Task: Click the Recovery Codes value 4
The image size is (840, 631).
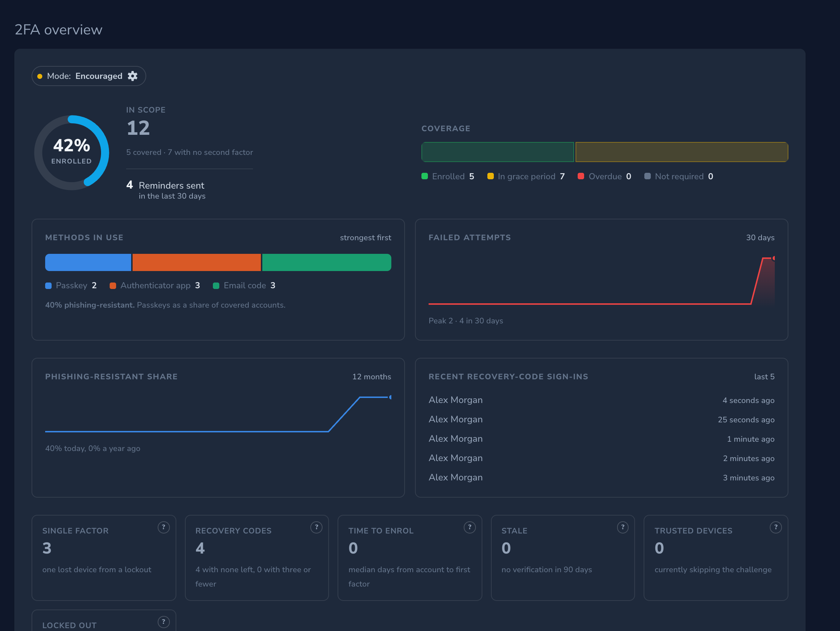Action: point(200,548)
